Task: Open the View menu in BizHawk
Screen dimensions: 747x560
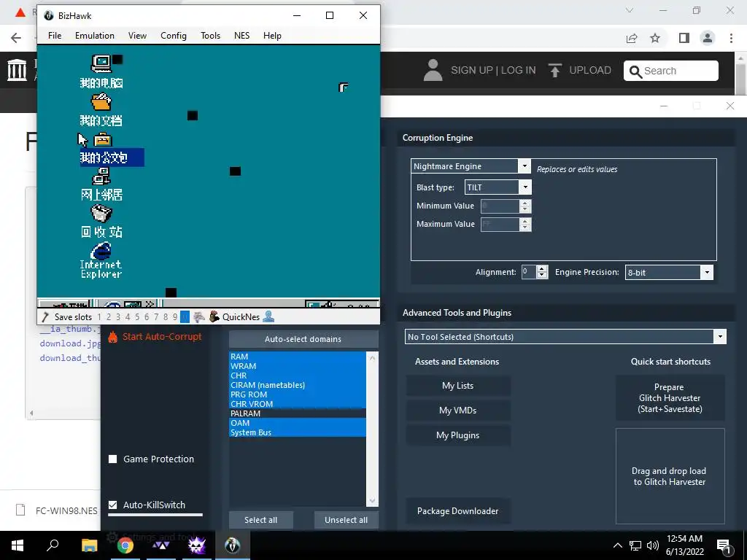Action: point(137,36)
